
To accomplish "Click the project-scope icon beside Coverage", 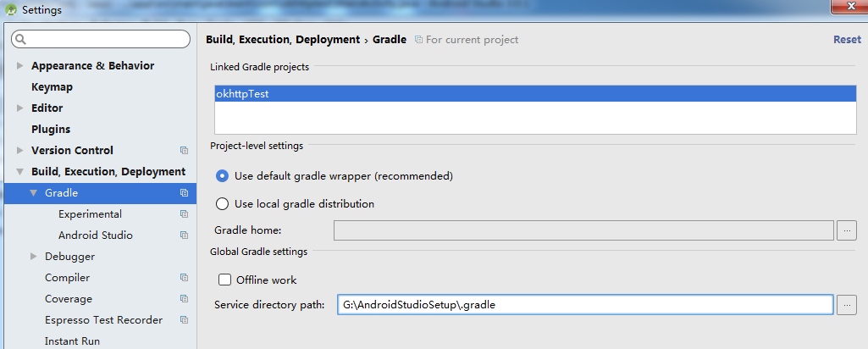I will [x=184, y=298].
